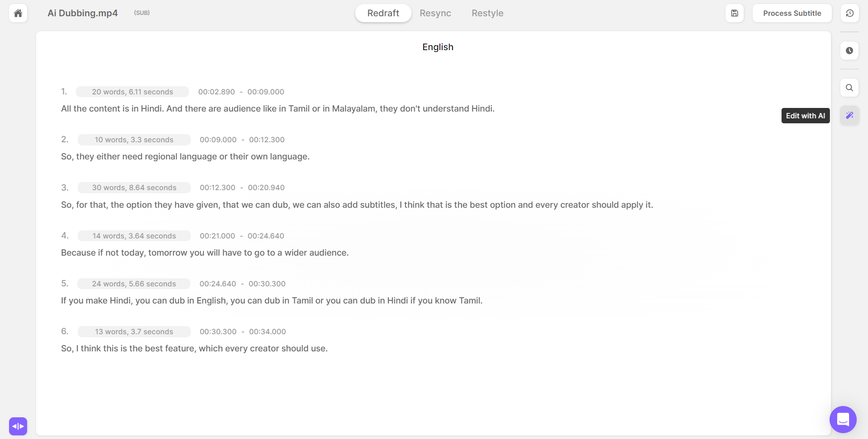Click the (SUB) label beside the filename
The width and height of the screenshot is (868, 439).
142,13
